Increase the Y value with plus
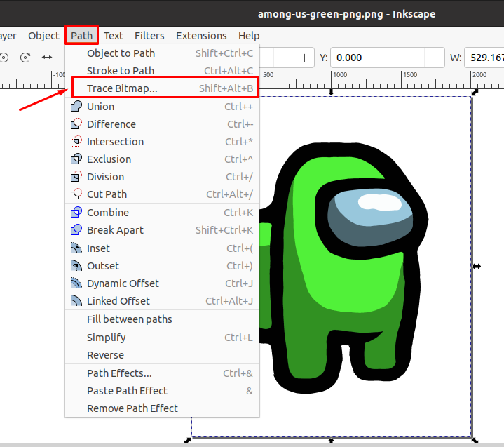Image resolution: width=504 pixels, height=447 pixels. pos(435,58)
